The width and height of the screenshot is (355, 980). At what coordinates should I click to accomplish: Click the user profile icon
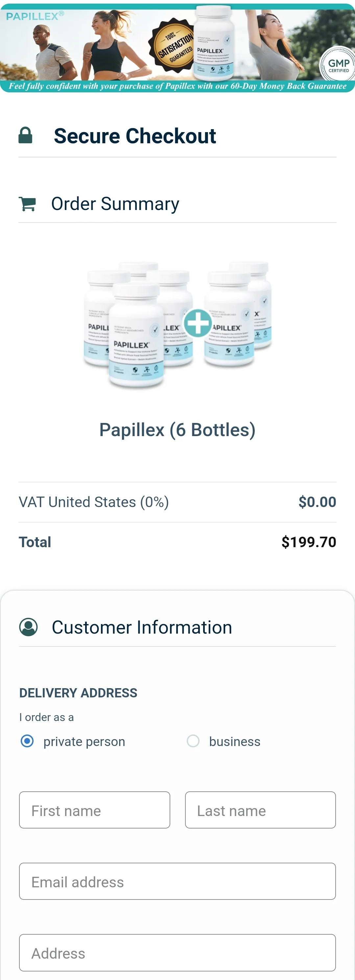29,627
